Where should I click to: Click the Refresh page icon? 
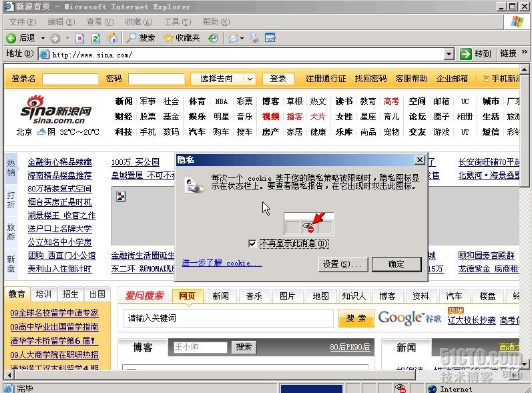[x=95, y=38]
